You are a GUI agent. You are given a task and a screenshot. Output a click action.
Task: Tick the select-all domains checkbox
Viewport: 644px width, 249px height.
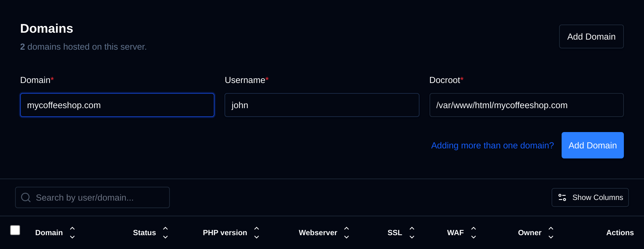pos(15,230)
